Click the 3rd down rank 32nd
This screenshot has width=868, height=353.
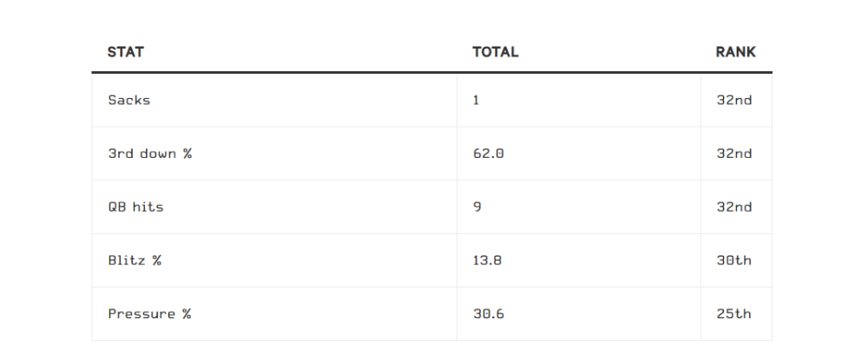pos(734,154)
